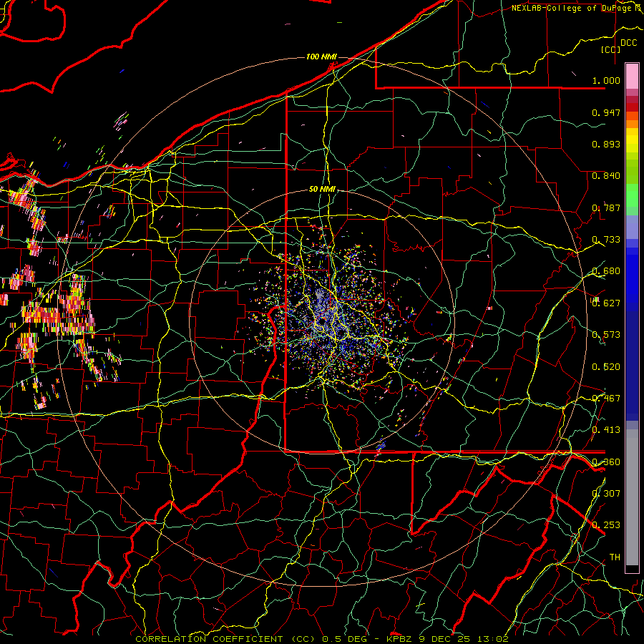This screenshot has height=644, width=644.
Task: Click the 0.680 legend value
Action: (x=606, y=271)
